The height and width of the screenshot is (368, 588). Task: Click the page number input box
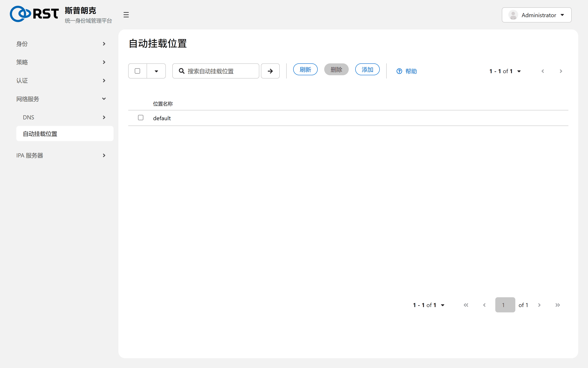click(505, 305)
